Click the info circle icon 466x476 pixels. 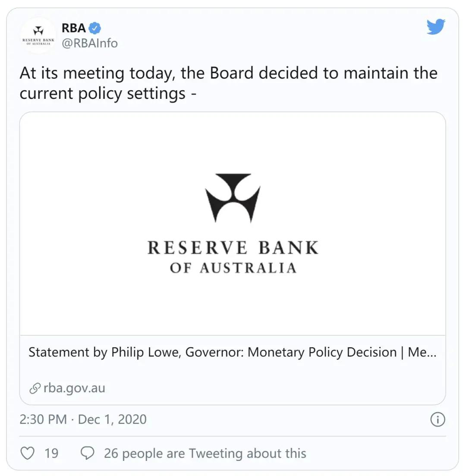click(x=438, y=419)
